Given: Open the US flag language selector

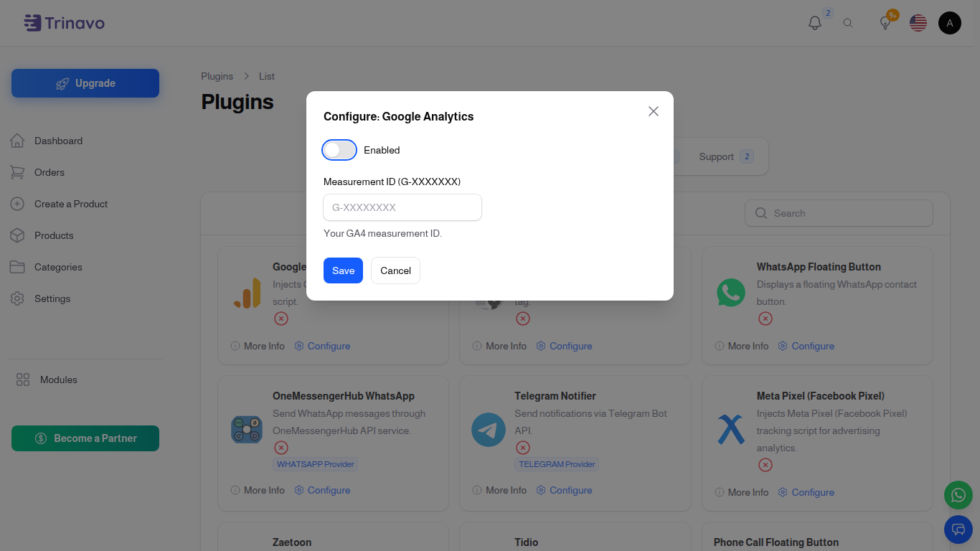Looking at the screenshot, I should click(918, 23).
